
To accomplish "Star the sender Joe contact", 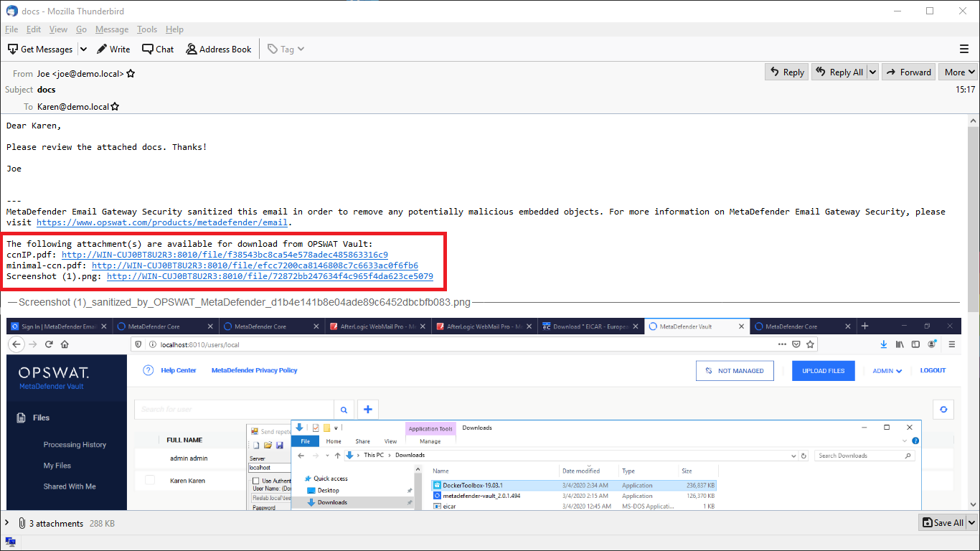I will tap(131, 73).
